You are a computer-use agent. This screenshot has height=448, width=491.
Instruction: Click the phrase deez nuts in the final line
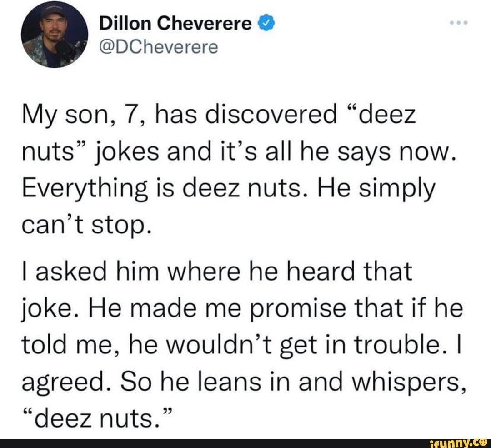(x=91, y=414)
